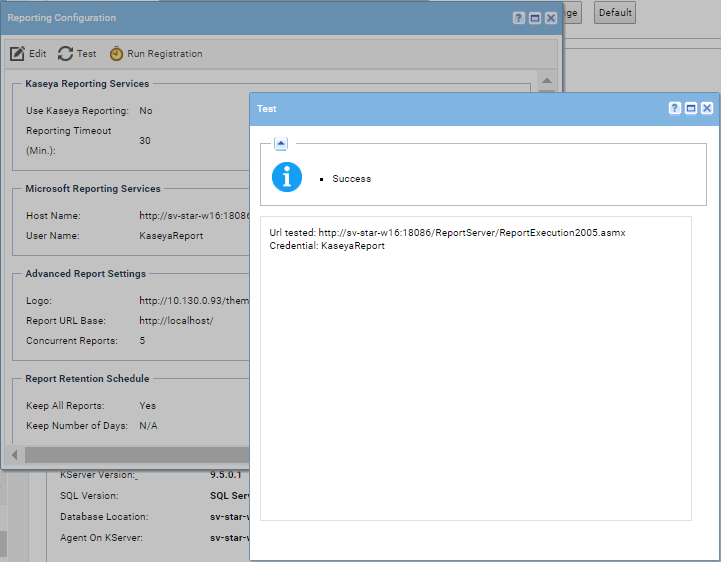Click the Keep Number of Days value N/A

pyautogui.click(x=148, y=426)
